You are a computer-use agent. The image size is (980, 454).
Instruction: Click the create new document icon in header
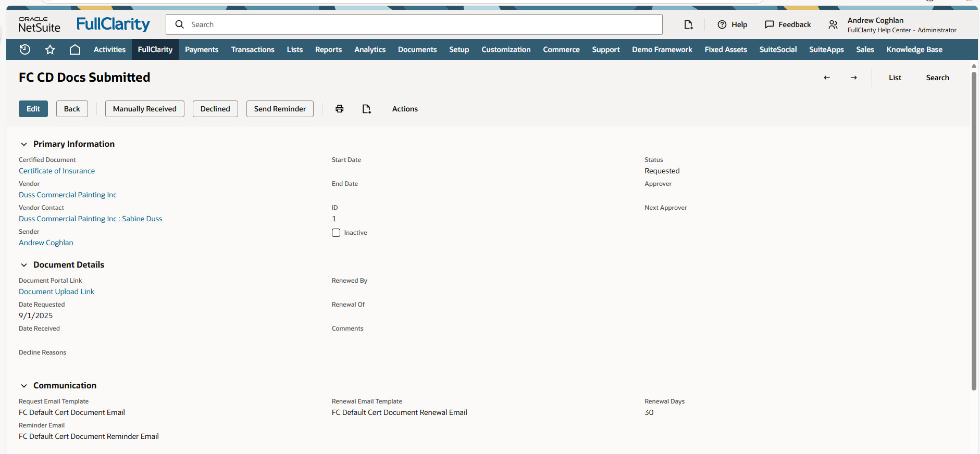click(688, 24)
